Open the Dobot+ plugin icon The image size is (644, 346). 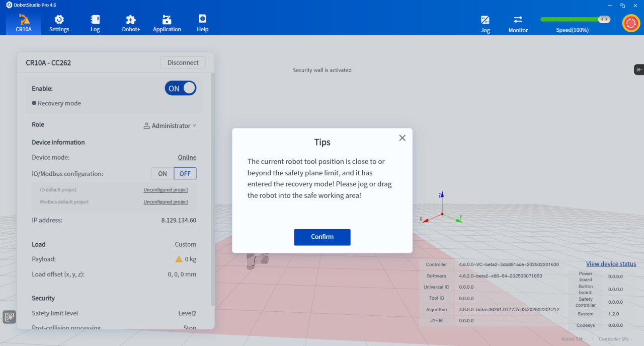pos(131,20)
